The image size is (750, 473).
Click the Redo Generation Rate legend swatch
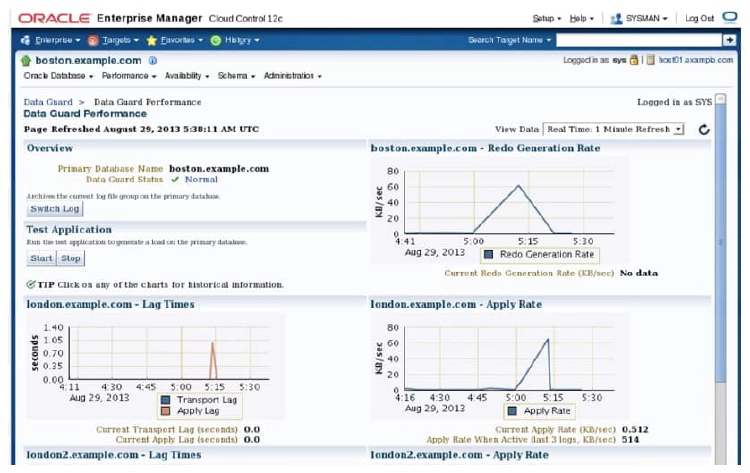[x=488, y=254]
